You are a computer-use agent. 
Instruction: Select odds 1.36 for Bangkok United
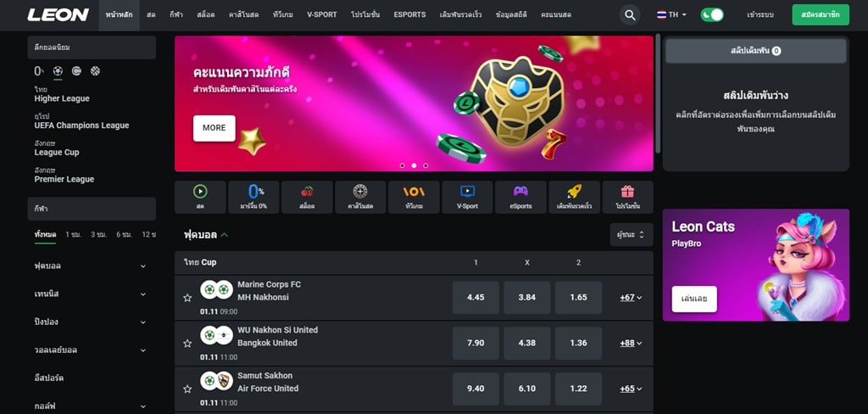[578, 343]
